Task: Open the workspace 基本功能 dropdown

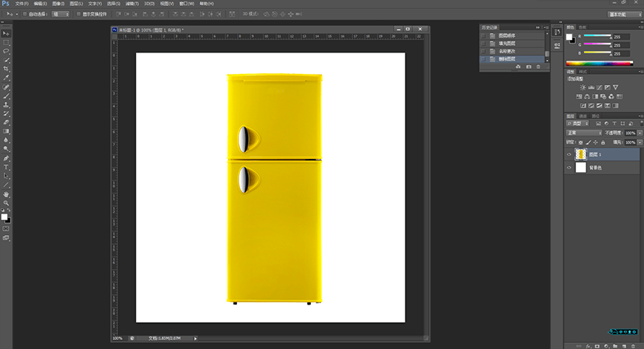Action: pos(624,14)
